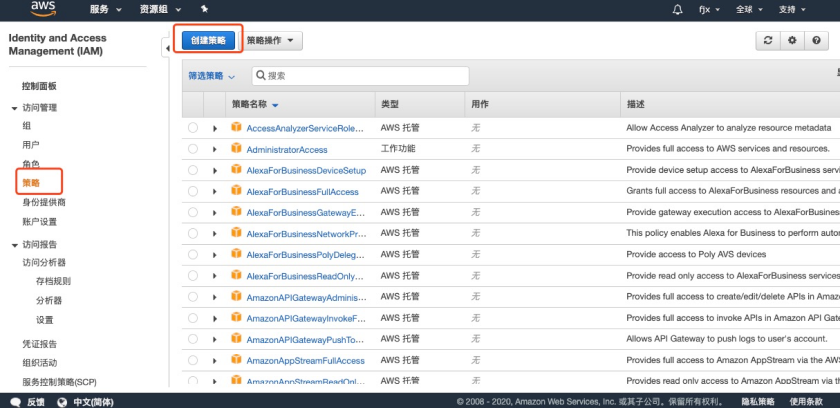
Task: Open the 全球 region menu
Action: point(749,10)
